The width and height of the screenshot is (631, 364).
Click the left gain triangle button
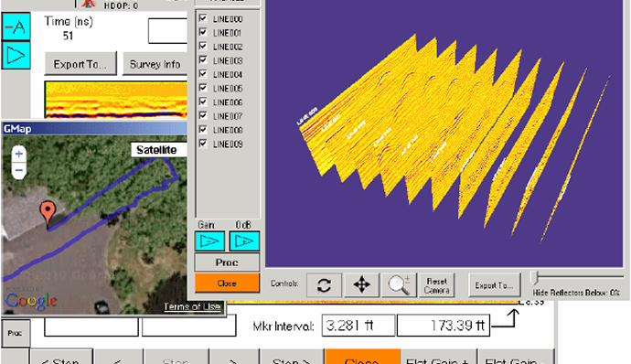point(209,241)
